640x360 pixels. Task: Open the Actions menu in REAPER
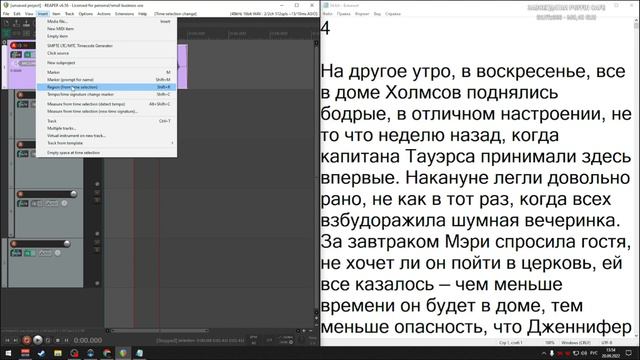[104, 14]
